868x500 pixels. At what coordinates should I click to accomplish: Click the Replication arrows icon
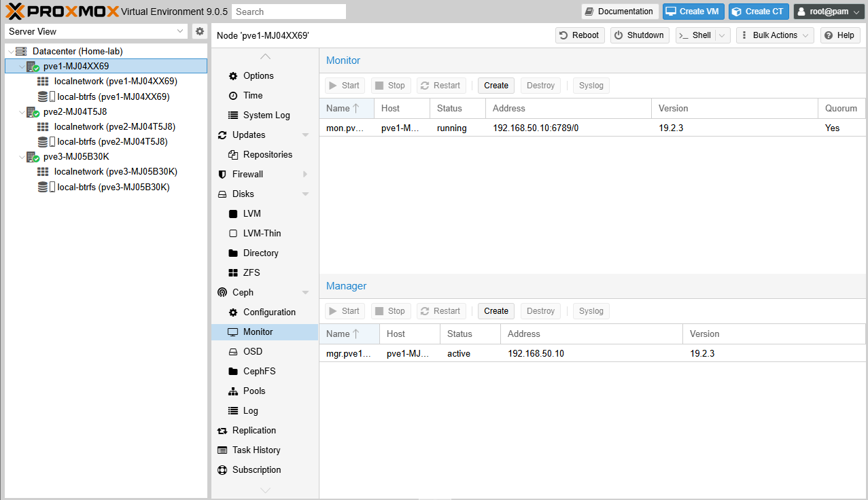click(x=222, y=431)
